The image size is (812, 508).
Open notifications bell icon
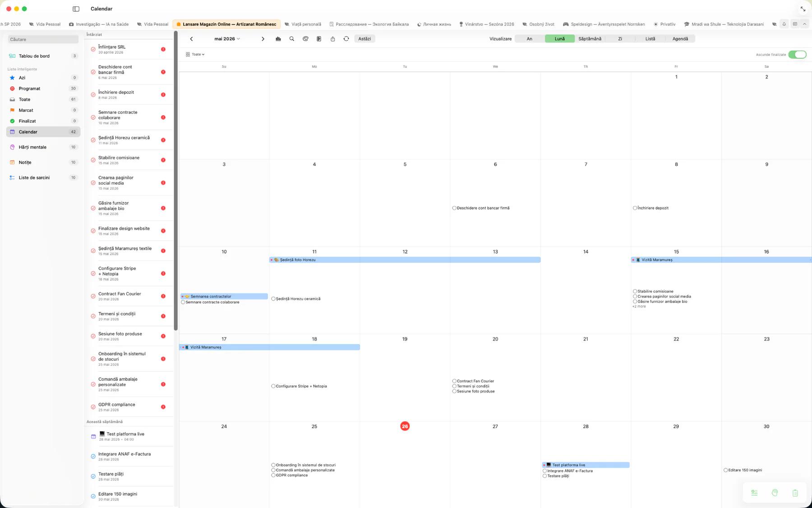[784, 24]
